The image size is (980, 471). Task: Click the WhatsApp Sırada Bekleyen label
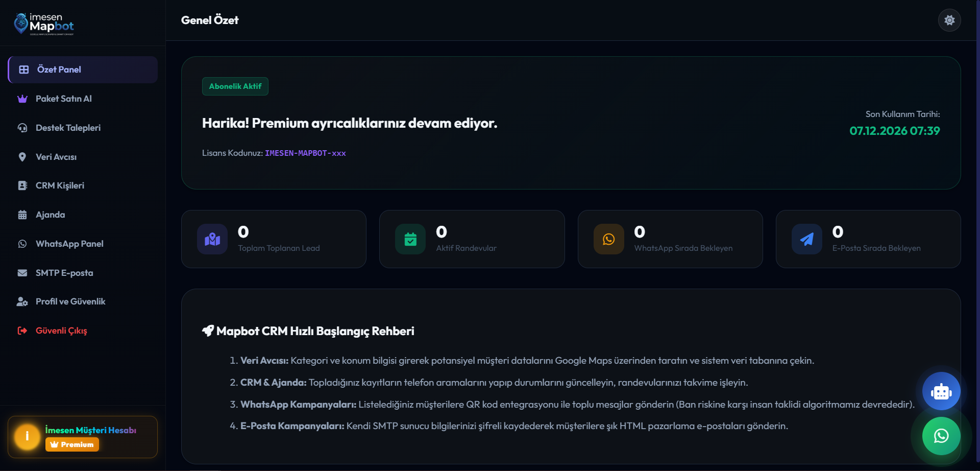683,248
